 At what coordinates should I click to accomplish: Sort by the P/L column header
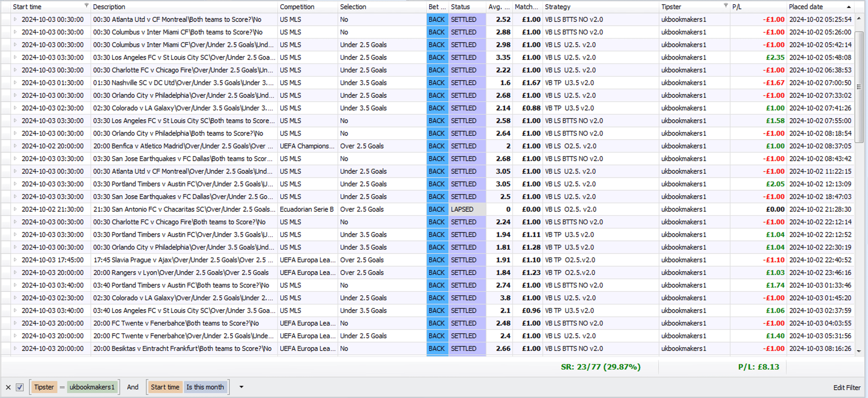(x=758, y=7)
